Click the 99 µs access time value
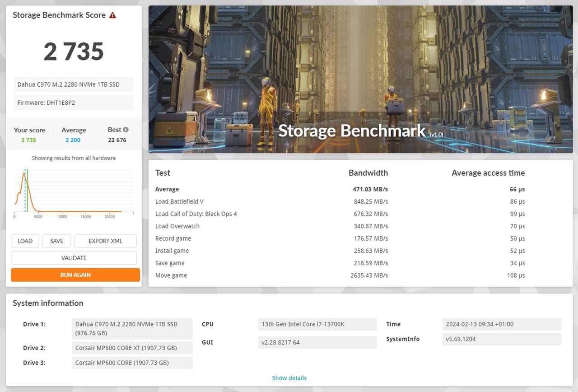The width and height of the screenshot is (578, 392). (x=517, y=214)
